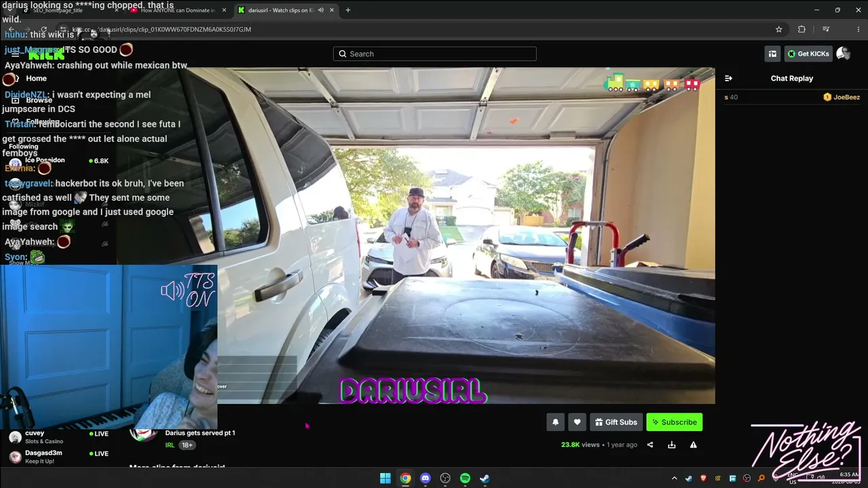Click the 18+ tag badge
Viewport: 868px width, 488px height.
click(x=187, y=445)
